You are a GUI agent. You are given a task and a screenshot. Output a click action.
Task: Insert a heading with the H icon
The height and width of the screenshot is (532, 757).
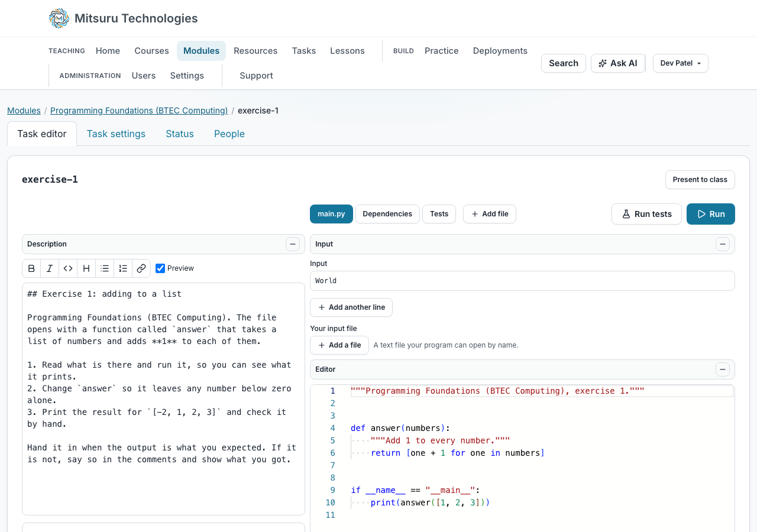(86, 268)
